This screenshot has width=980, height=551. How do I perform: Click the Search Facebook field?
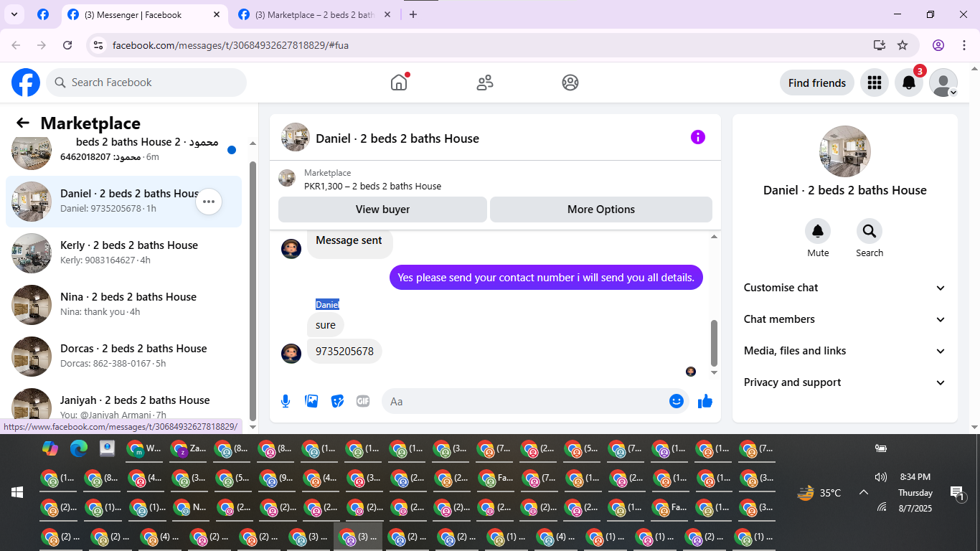[x=146, y=83]
